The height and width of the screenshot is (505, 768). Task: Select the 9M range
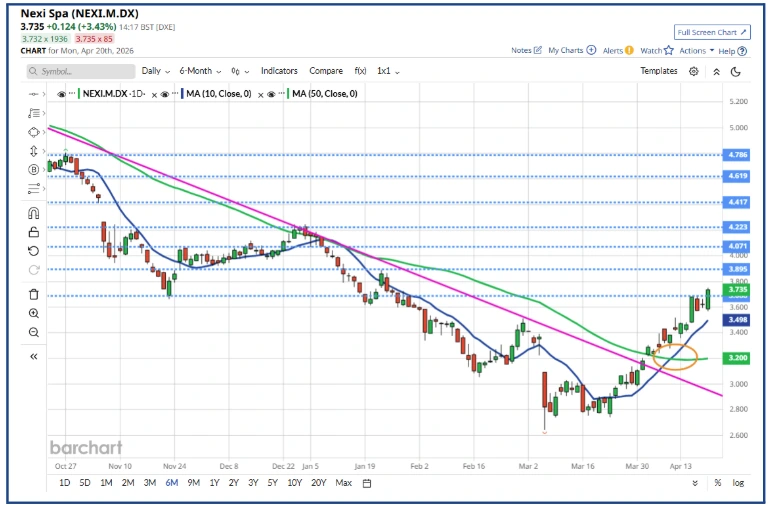pyautogui.click(x=193, y=483)
